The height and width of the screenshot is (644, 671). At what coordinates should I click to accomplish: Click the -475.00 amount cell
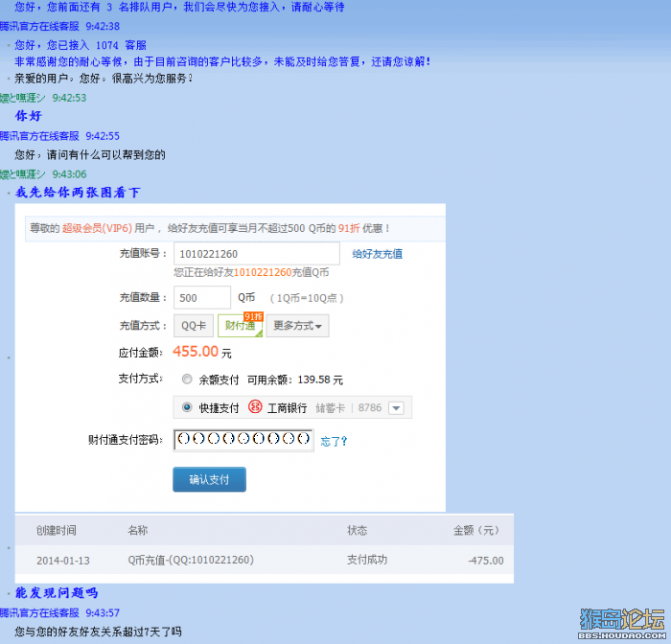point(486,560)
